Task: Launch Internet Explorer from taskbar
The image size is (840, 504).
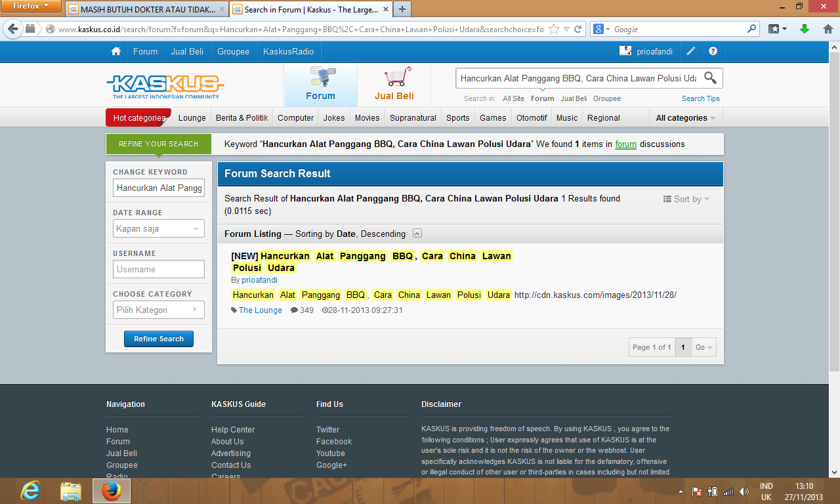Action: point(30,491)
